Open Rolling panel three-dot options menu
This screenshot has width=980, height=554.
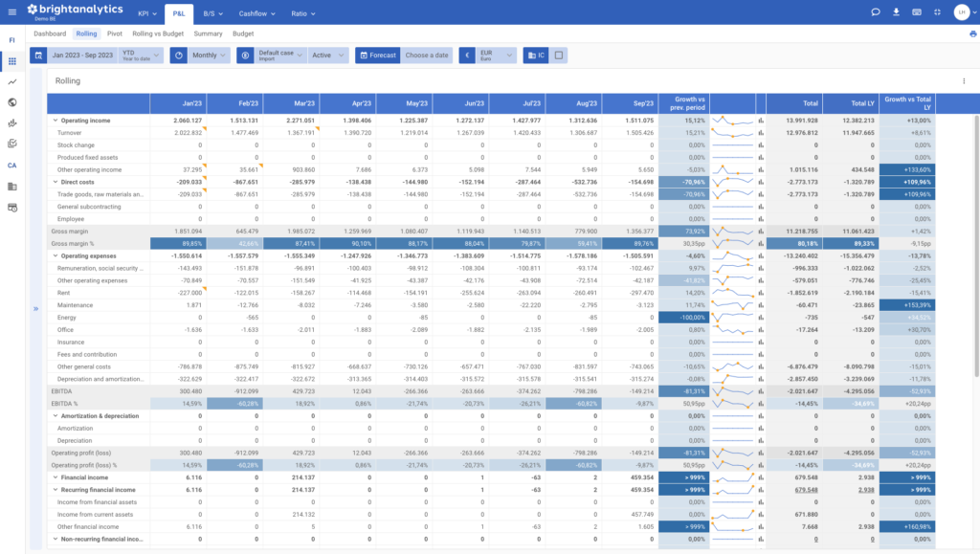(x=964, y=81)
